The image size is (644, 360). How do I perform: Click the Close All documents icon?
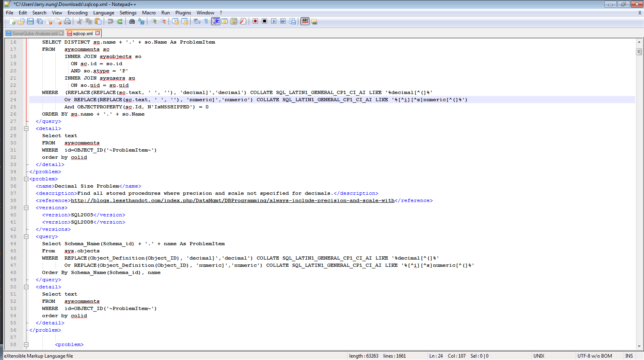58,21
